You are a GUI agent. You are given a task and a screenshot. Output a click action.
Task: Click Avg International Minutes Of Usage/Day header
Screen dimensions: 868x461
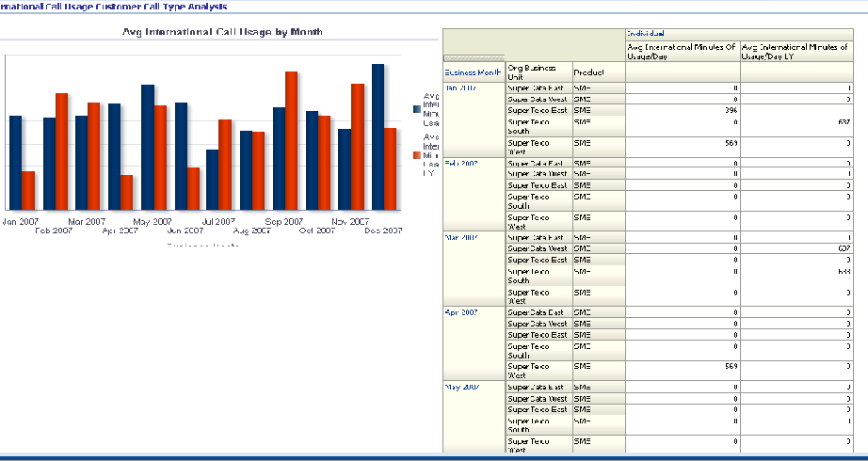(x=683, y=52)
